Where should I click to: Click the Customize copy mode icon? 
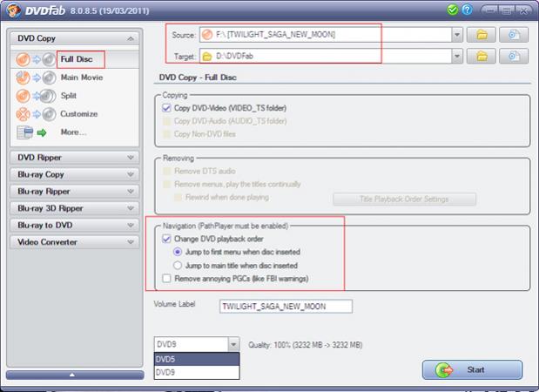[x=36, y=114]
